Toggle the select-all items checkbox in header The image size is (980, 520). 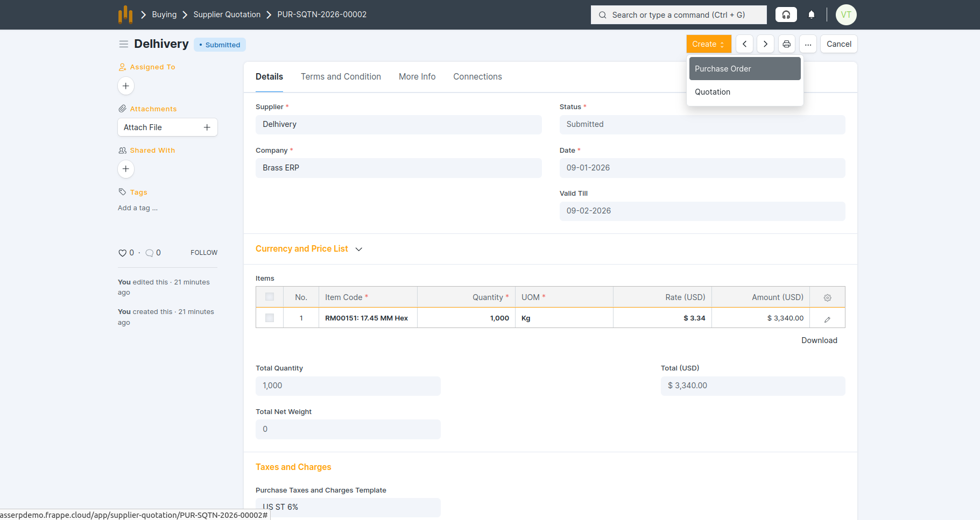[x=270, y=297]
